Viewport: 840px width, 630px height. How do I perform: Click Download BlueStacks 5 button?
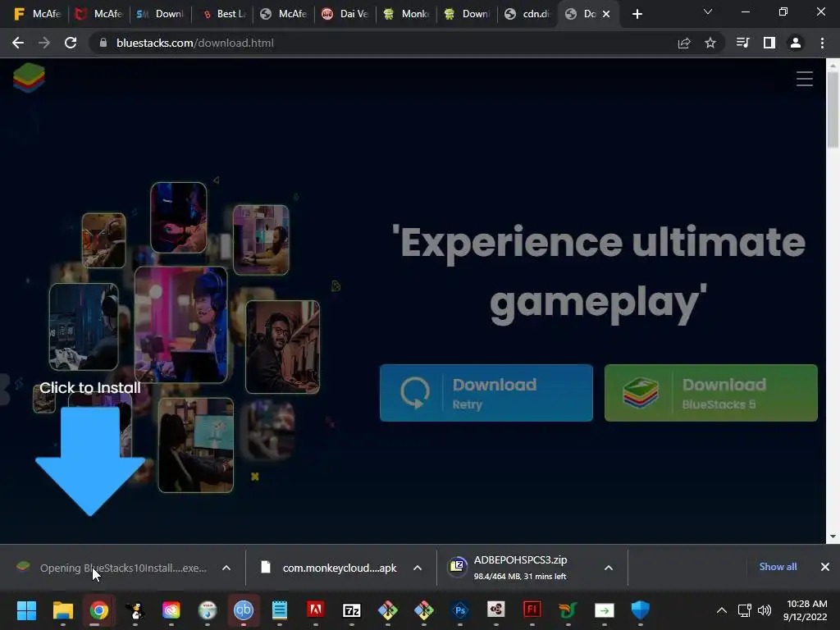711,393
